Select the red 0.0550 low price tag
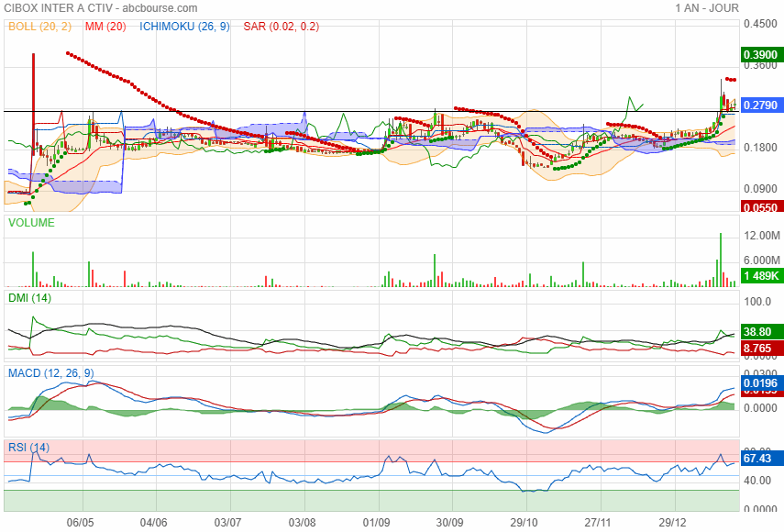Image resolution: width=784 pixels, height=532 pixels. [762, 206]
